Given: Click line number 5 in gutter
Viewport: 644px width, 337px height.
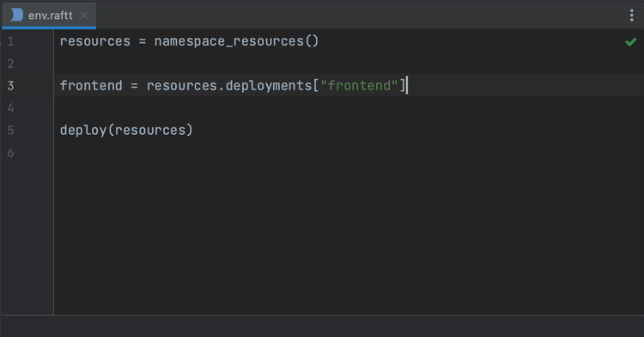Looking at the screenshot, I should [10, 131].
